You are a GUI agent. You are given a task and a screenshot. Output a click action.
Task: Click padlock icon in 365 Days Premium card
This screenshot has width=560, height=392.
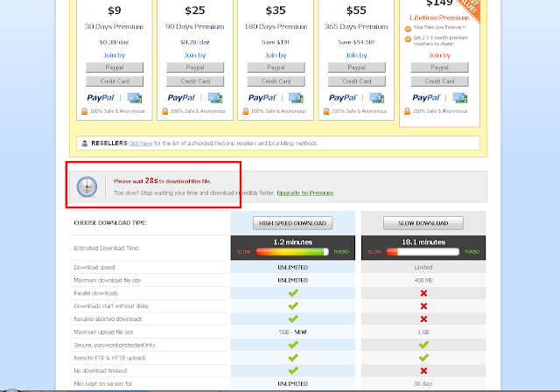326,111
